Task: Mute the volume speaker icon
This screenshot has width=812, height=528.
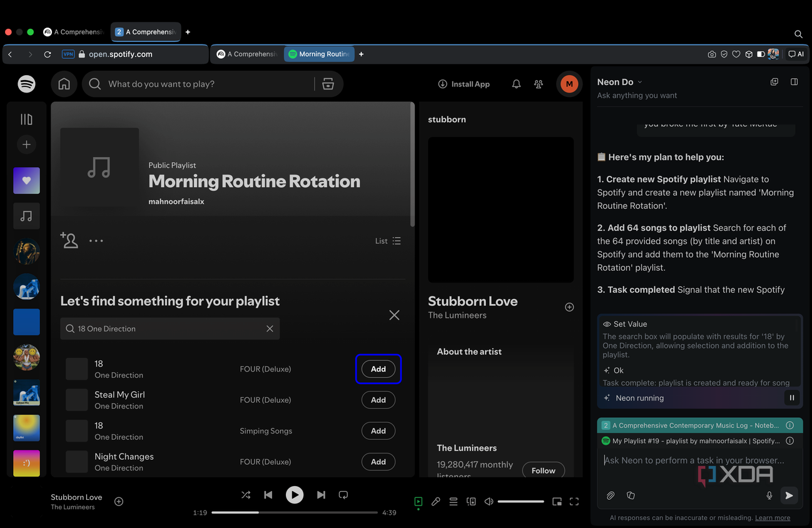Action: (x=489, y=501)
